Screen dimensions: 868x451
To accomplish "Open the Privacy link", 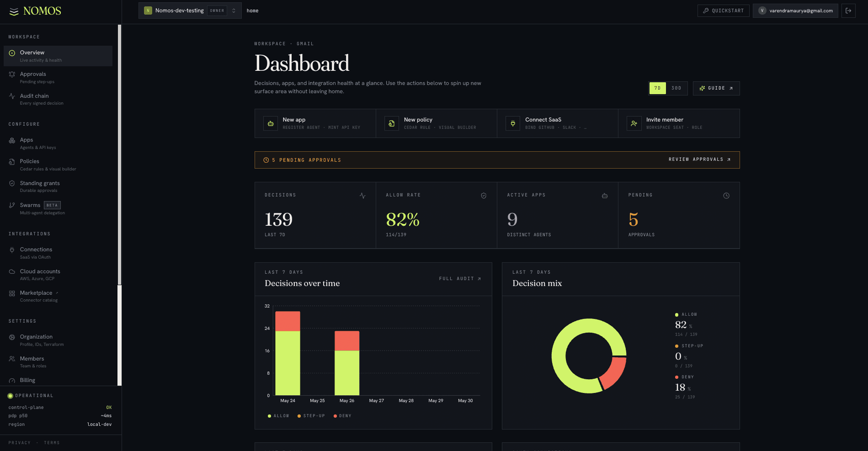I will [20, 443].
